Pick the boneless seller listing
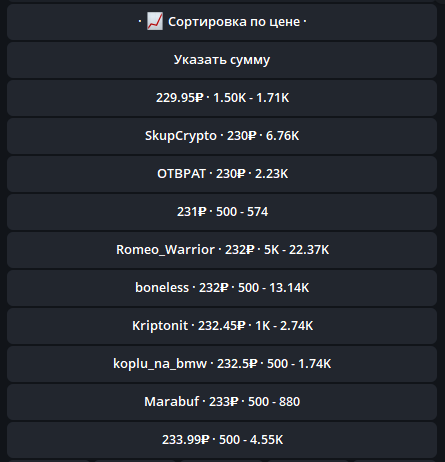The width and height of the screenshot is (445, 462). click(222, 288)
